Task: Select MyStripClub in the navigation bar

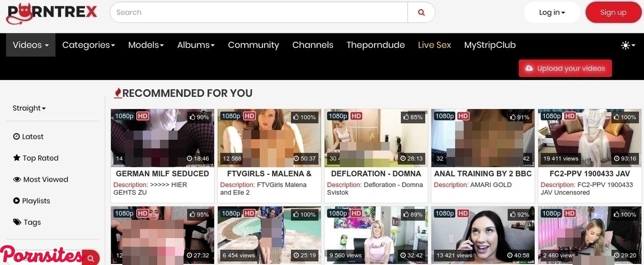Action: pyautogui.click(x=490, y=45)
